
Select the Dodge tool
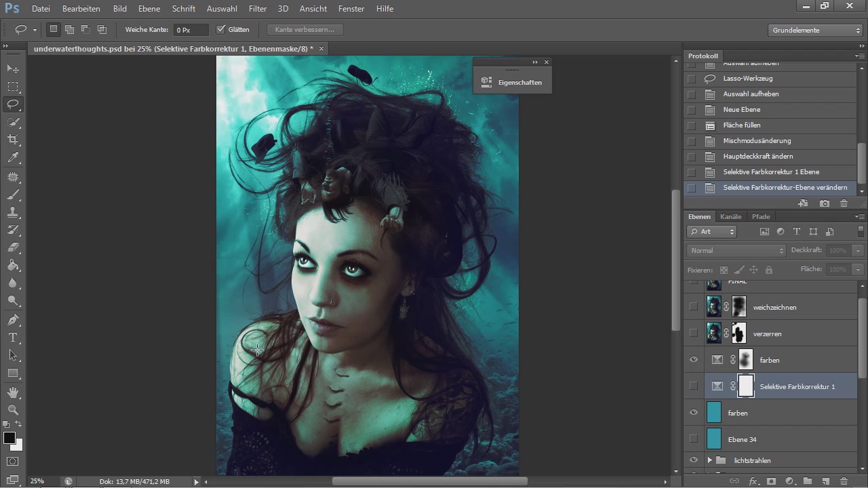click(13, 301)
